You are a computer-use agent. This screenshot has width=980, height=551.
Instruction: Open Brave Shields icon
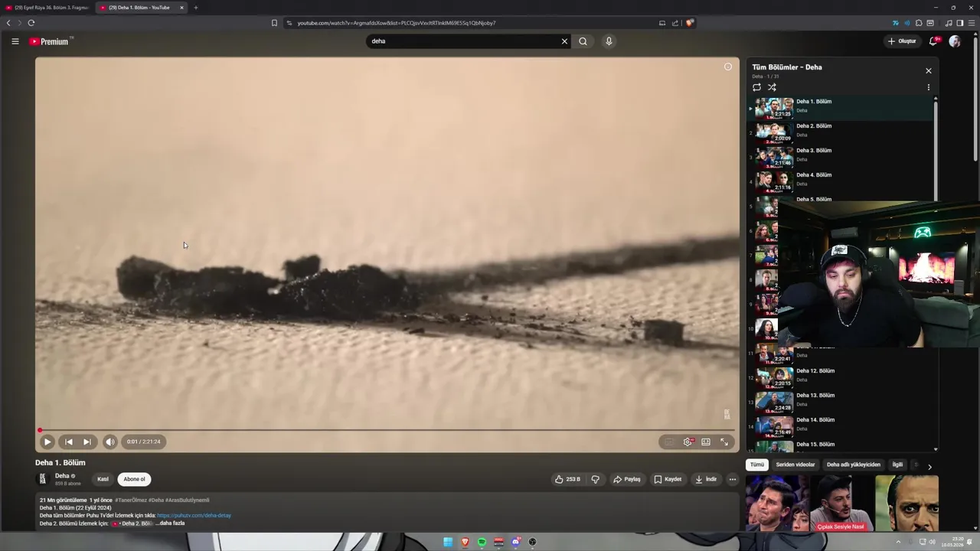[x=690, y=23]
